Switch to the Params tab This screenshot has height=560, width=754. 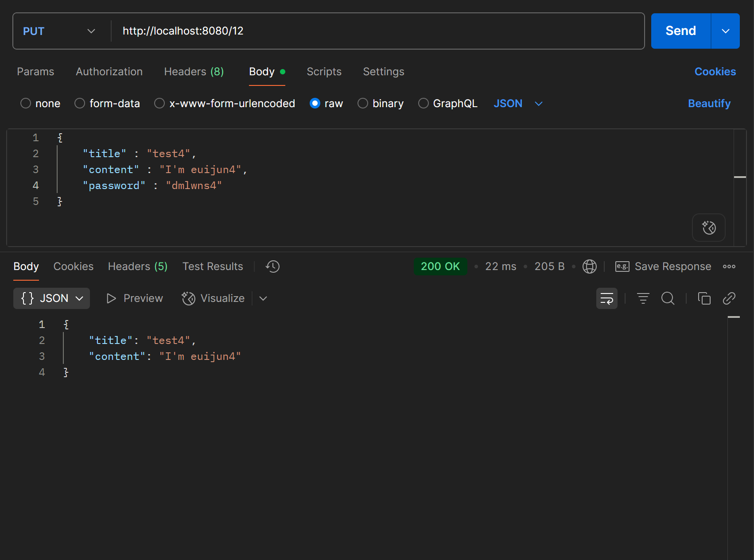click(35, 72)
